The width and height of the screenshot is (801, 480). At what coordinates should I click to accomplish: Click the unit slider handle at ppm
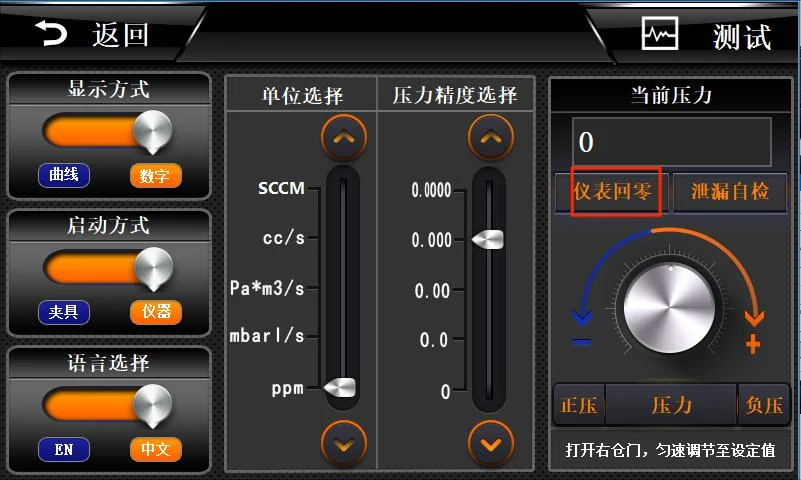340,387
